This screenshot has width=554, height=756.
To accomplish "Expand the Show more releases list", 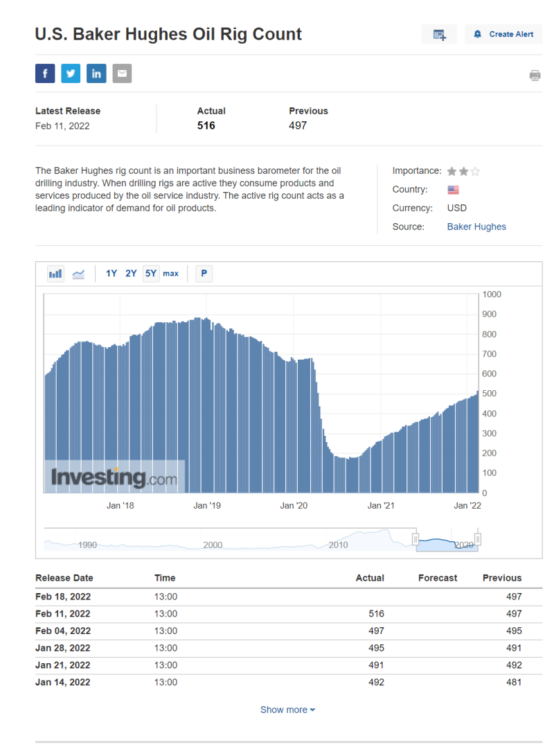I will click(x=287, y=710).
